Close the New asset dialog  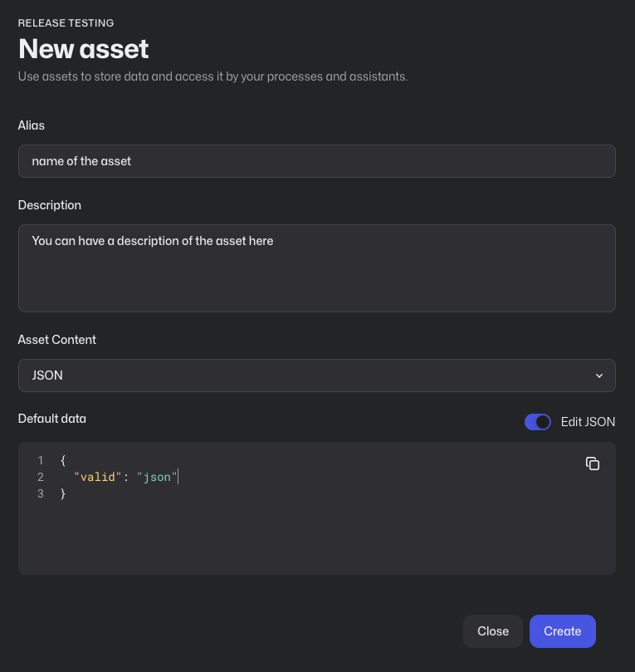(x=493, y=631)
